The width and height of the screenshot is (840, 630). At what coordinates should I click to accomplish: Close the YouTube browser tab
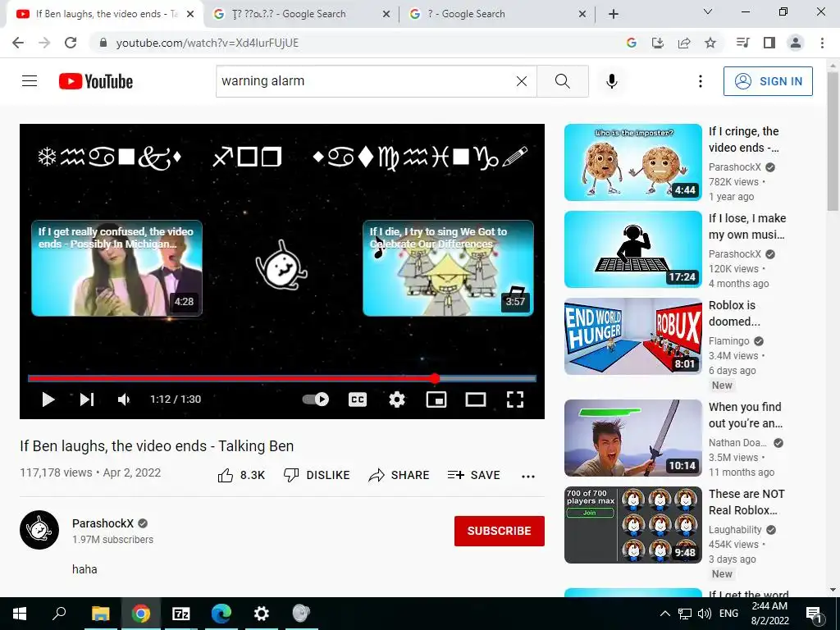pos(190,14)
